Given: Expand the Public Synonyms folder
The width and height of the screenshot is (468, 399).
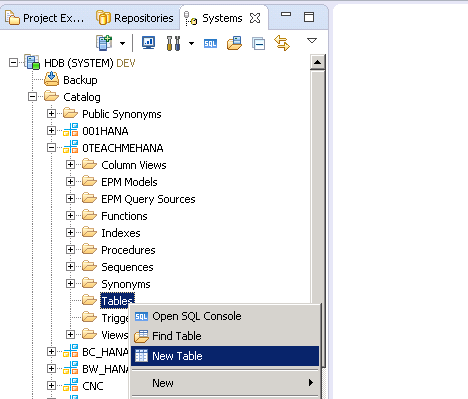Looking at the screenshot, I should coord(51,114).
